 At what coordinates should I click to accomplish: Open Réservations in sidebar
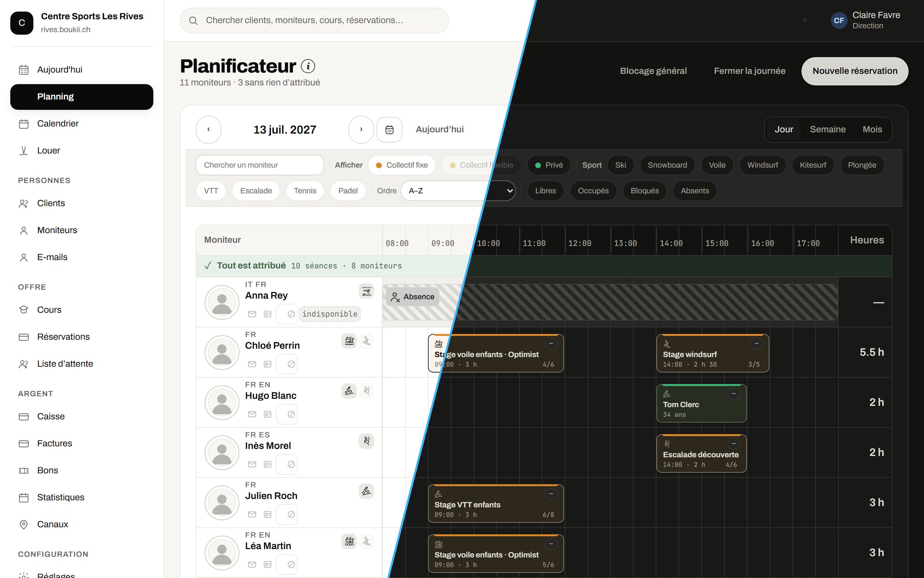tap(82, 337)
